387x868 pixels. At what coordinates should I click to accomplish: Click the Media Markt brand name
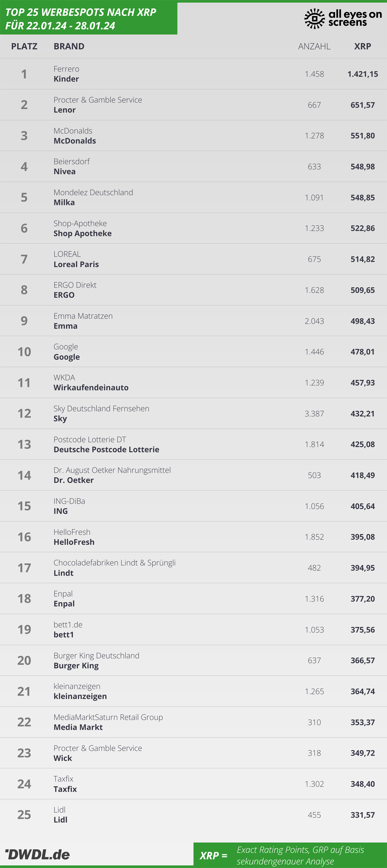(78, 727)
